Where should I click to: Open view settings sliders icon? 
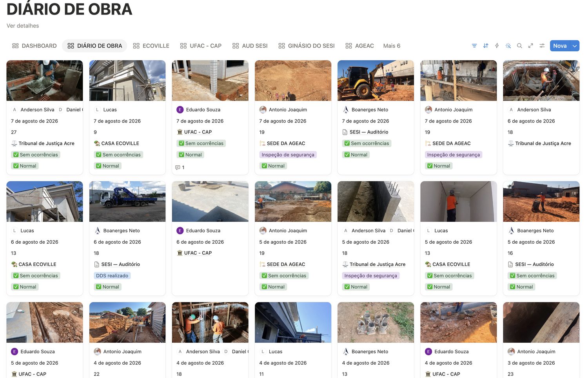(542, 46)
